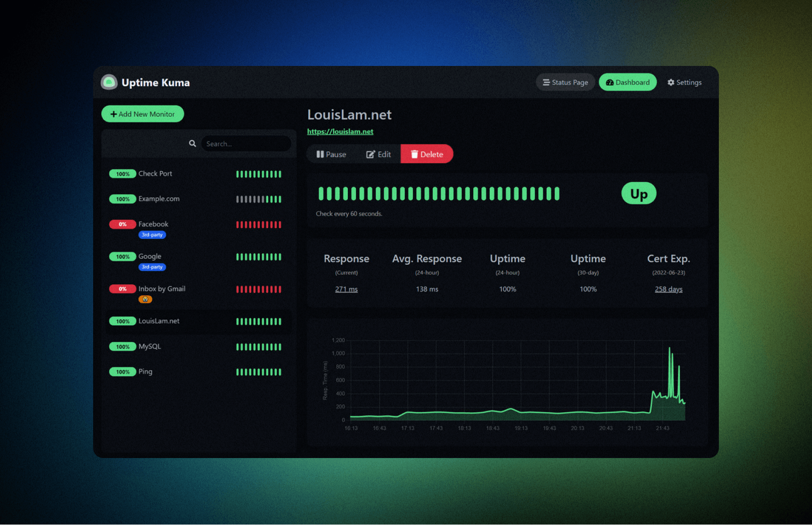Click the Google heartbeat bar

259,257
